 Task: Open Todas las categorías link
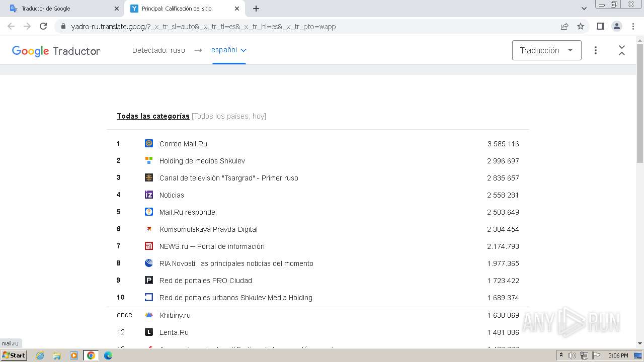(153, 116)
